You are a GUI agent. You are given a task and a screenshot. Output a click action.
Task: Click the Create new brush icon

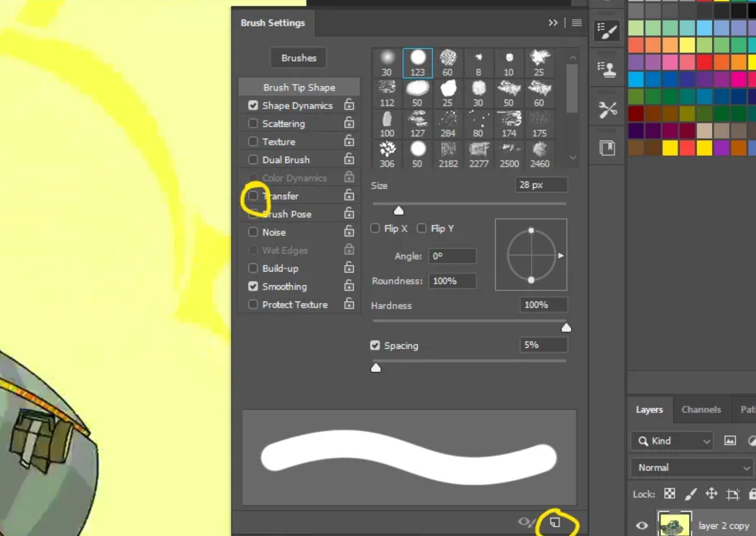(x=555, y=522)
